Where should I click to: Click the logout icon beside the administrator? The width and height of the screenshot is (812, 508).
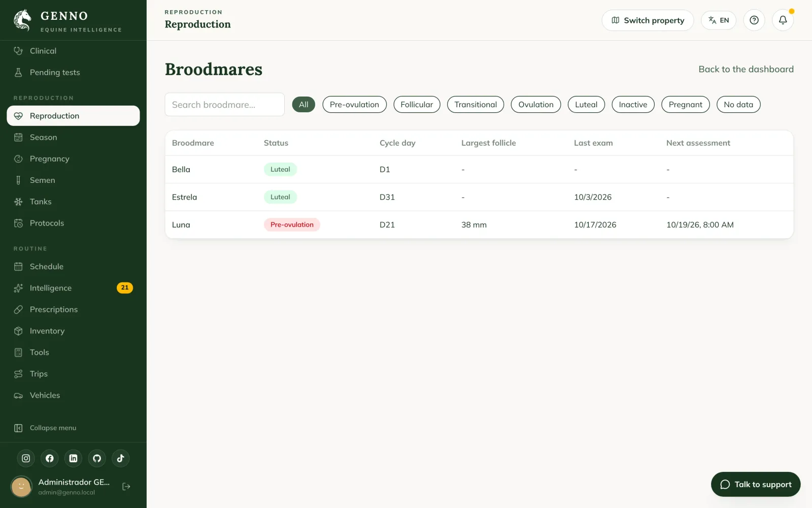pyautogui.click(x=126, y=487)
